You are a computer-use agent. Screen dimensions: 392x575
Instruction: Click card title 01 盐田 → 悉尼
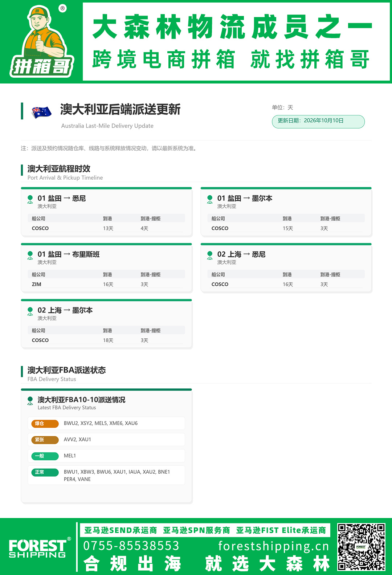click(62, 198)
